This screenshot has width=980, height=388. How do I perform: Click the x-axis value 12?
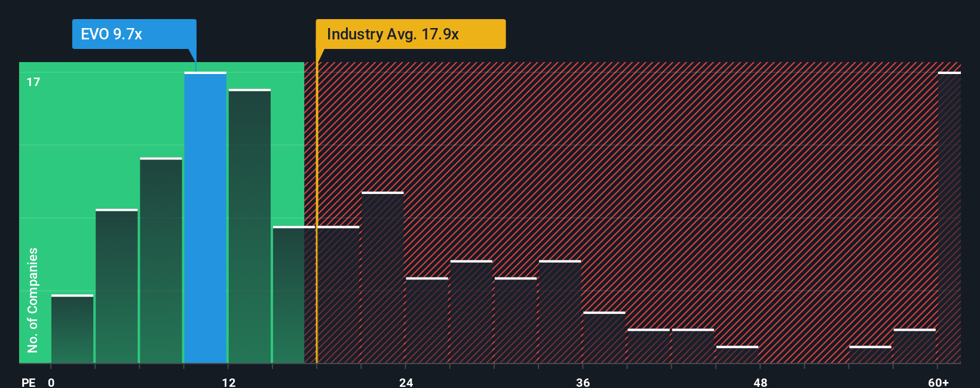tap(229, 382)
